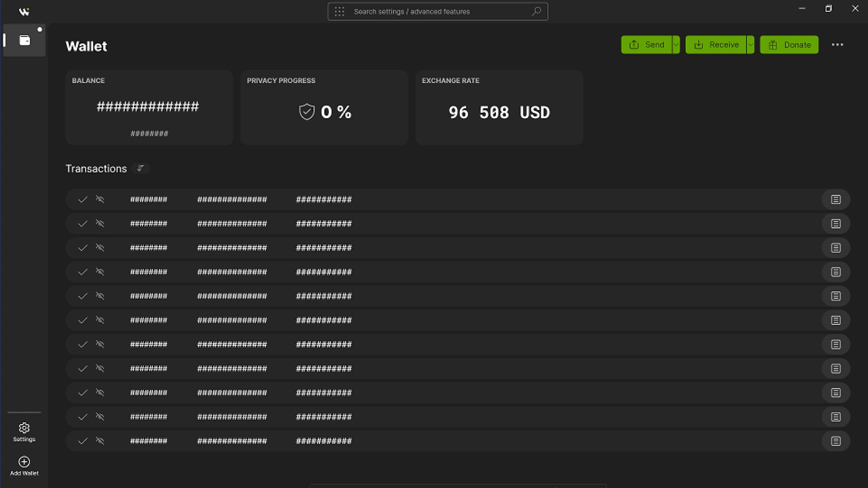The width and height of the screenshot is (868, 488).
Task: Click the confirmed checkmark in the first transaction row
Action: tap(82, 200)
